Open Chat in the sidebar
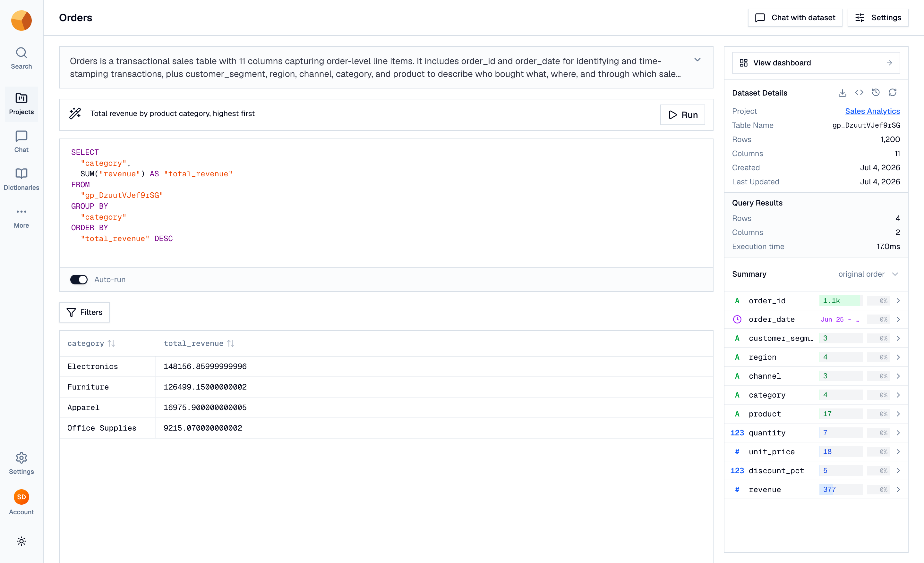 click(21, 142)
